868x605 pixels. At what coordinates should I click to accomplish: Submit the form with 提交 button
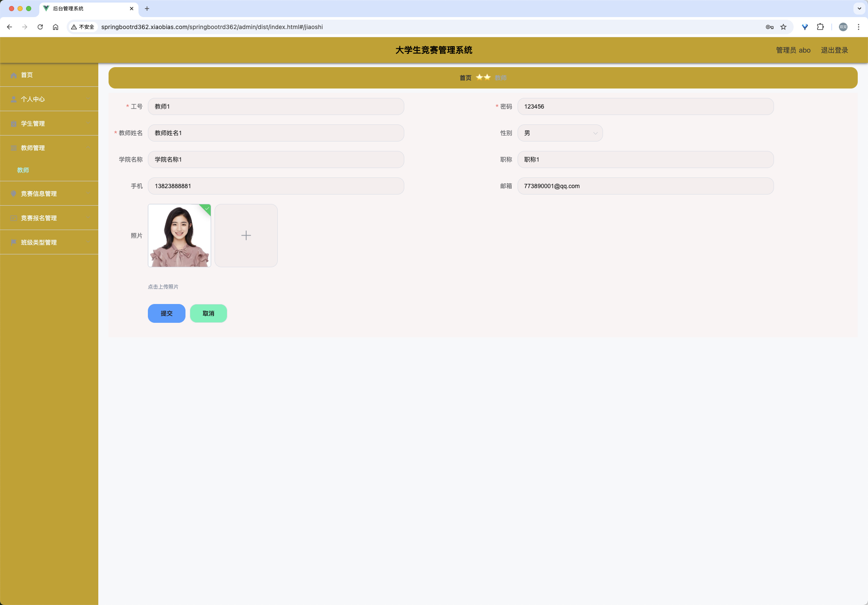(x=167, y=313)
